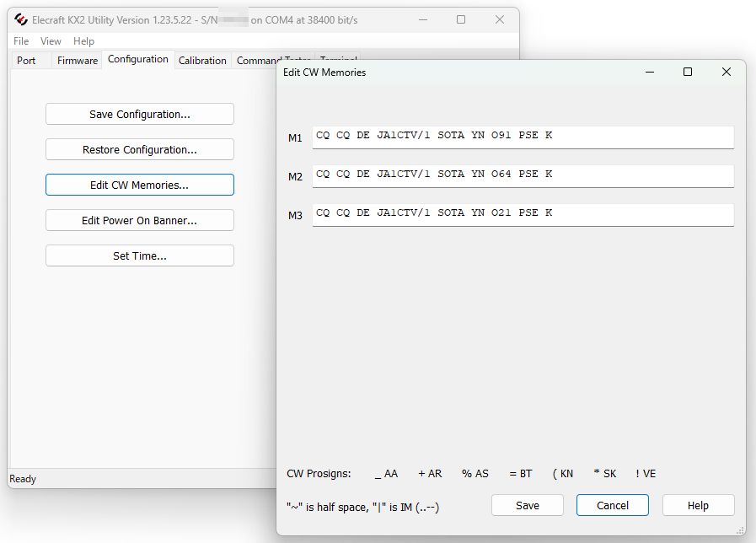Switch to the Calibration tab
The image size is (756, 543).
pos(202,60)
